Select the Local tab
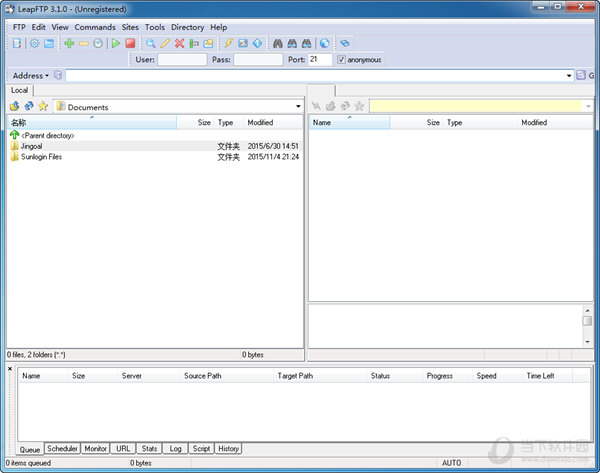Viewport: 600px width, 473px height. tap(20, 90)
